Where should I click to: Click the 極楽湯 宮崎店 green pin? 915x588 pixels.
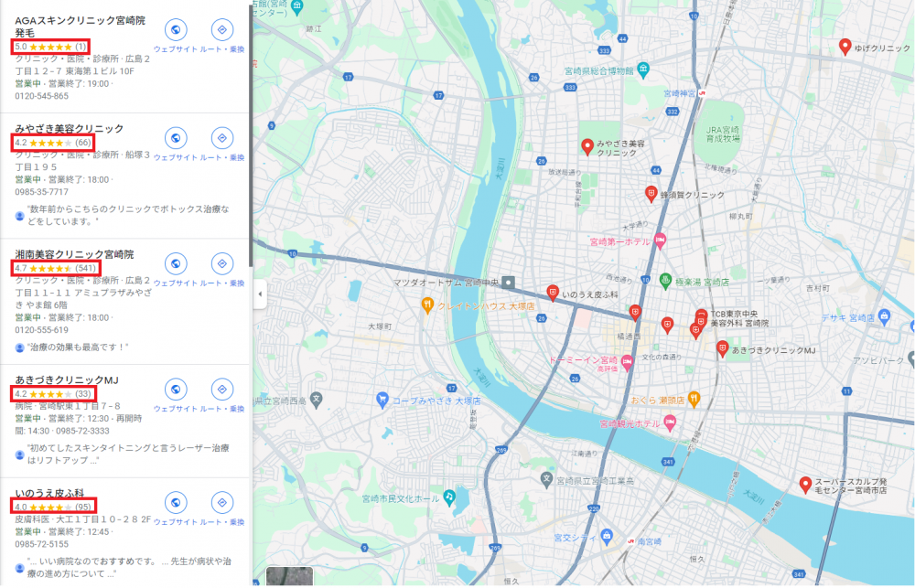coord(665,281)
